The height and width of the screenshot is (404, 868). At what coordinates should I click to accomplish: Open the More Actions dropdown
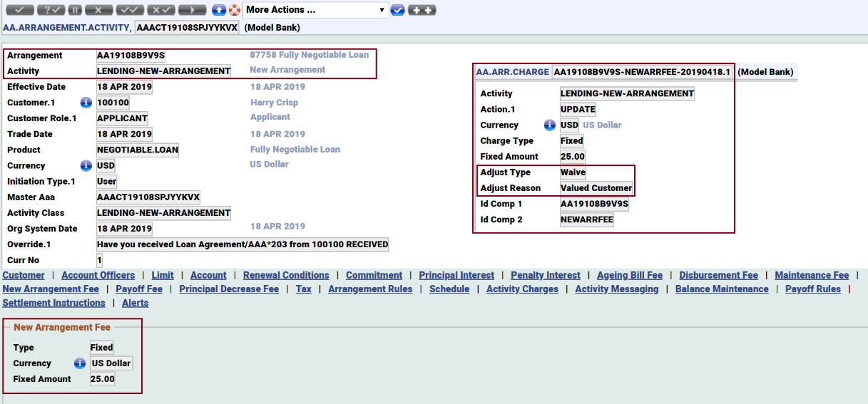coord(315,10)
